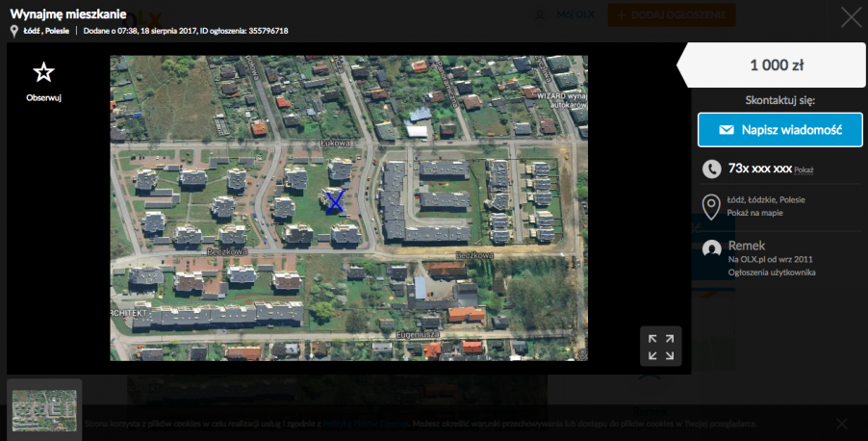Reveal the phone number via Pokaż
This screenshot has height=441, width=868.
click(x=804, y=170)
